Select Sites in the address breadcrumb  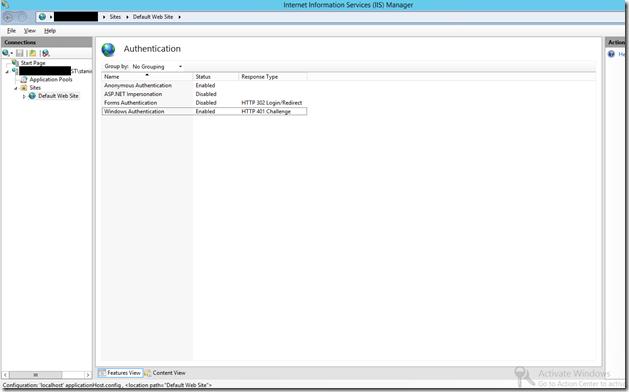115,17
